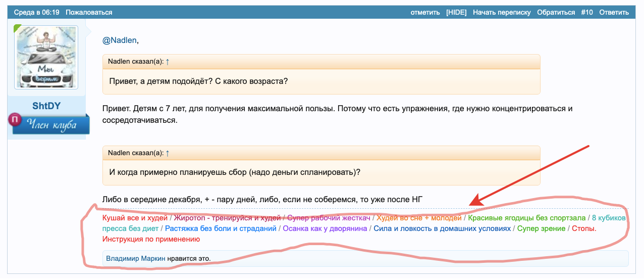
Task: Click the Обратиться link
Action: click(556, 12)
